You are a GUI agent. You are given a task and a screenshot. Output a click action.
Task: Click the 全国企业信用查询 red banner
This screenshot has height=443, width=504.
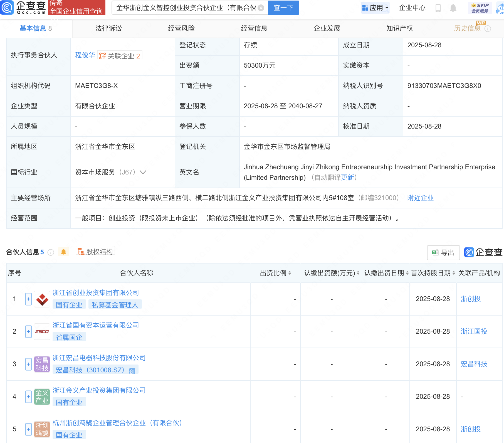click(76, 8)
